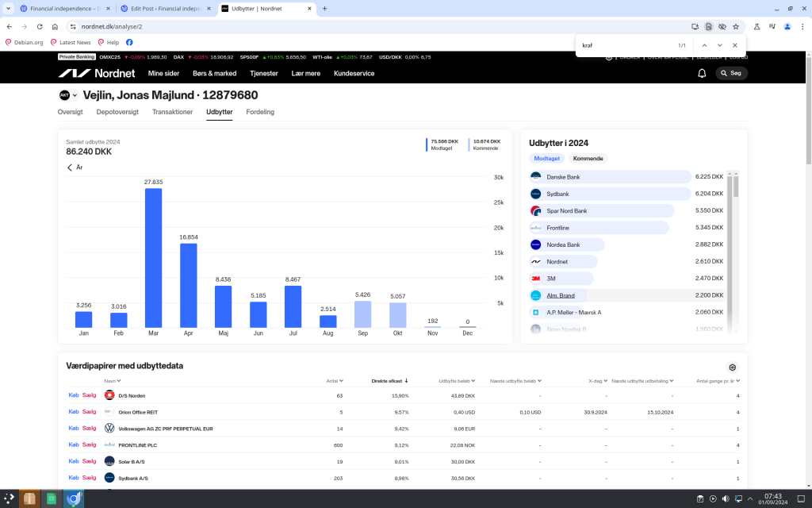Click Køb for Orion Office REIT

[74, 412]
